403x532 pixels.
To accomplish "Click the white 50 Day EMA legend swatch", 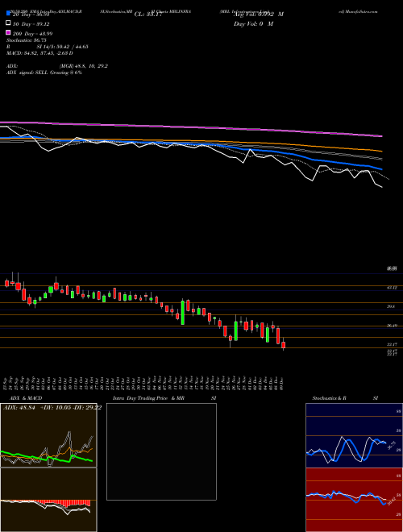I will click(x=8, y=23).
